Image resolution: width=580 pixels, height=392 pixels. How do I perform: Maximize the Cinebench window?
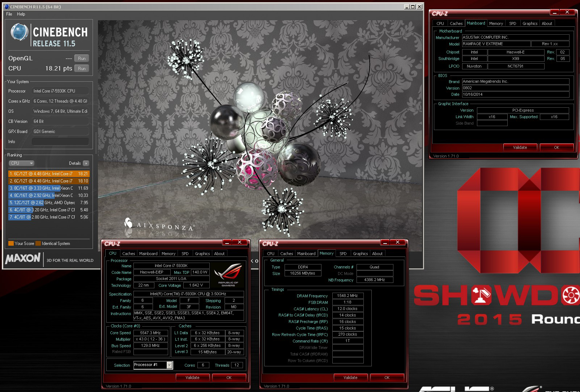click(413, 7)
